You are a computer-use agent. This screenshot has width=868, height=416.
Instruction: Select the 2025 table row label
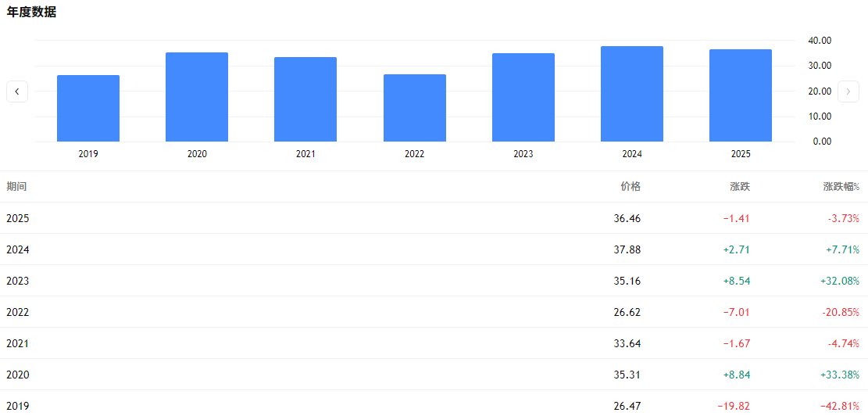(17, 218)
